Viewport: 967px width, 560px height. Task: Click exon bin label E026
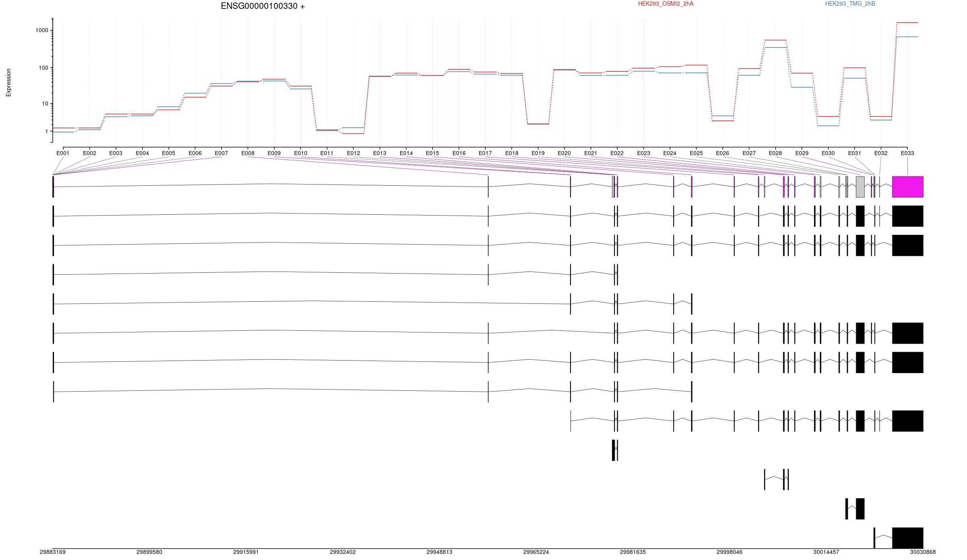[722, 153]
